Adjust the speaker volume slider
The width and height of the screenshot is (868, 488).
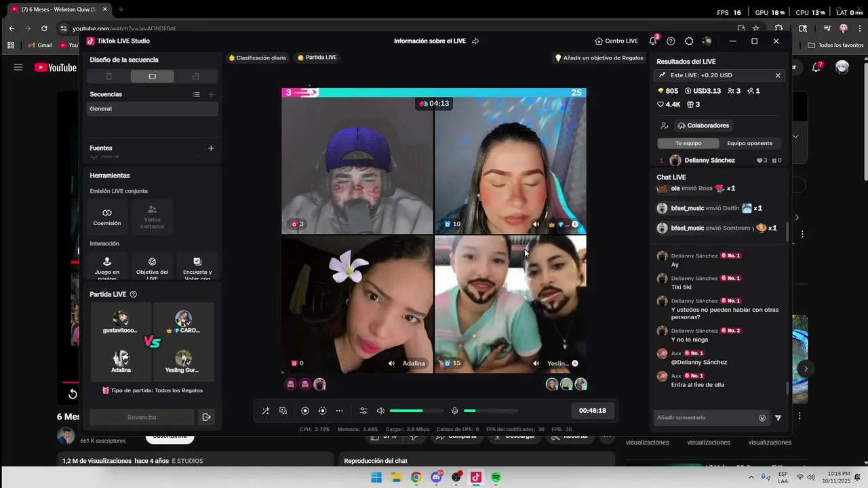(416, 411)
